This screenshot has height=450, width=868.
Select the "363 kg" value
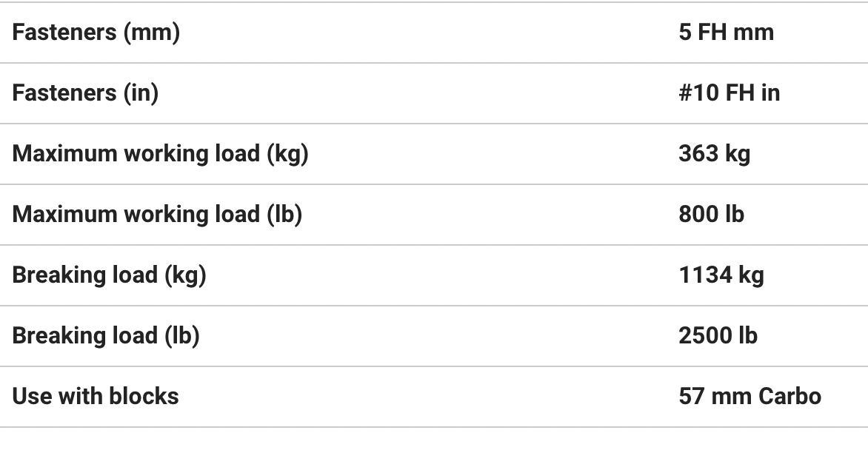(x=714, y=154)
